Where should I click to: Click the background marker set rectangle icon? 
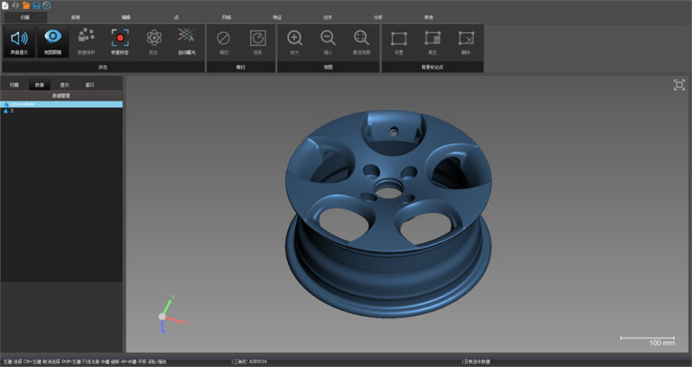(x=399, y=38)
